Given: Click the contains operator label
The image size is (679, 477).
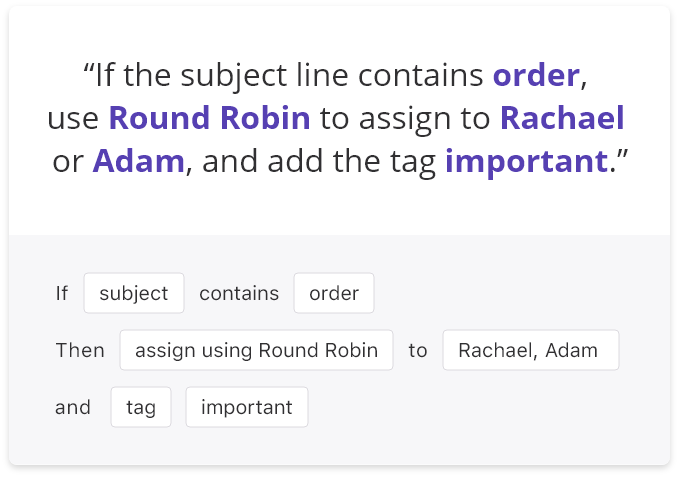Looking at the screenshot, I should pos(239,293).
